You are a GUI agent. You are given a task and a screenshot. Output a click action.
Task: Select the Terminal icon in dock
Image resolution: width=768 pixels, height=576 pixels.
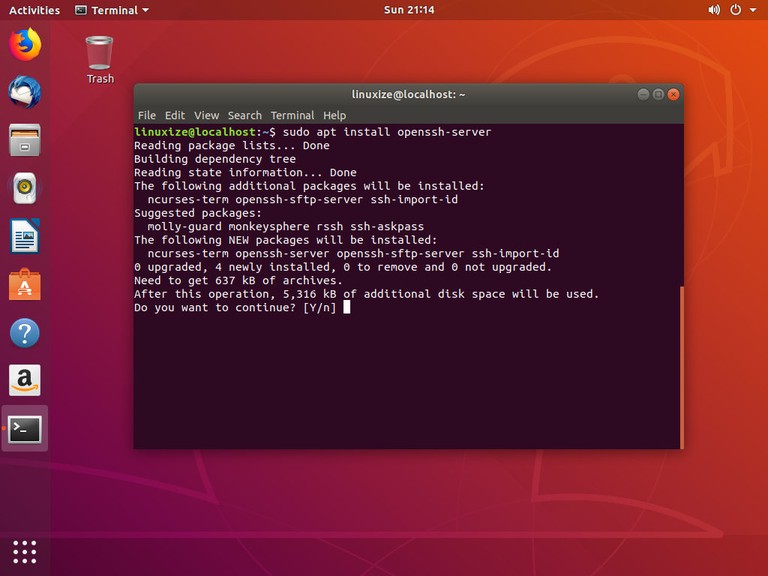[x=25, y=429]
